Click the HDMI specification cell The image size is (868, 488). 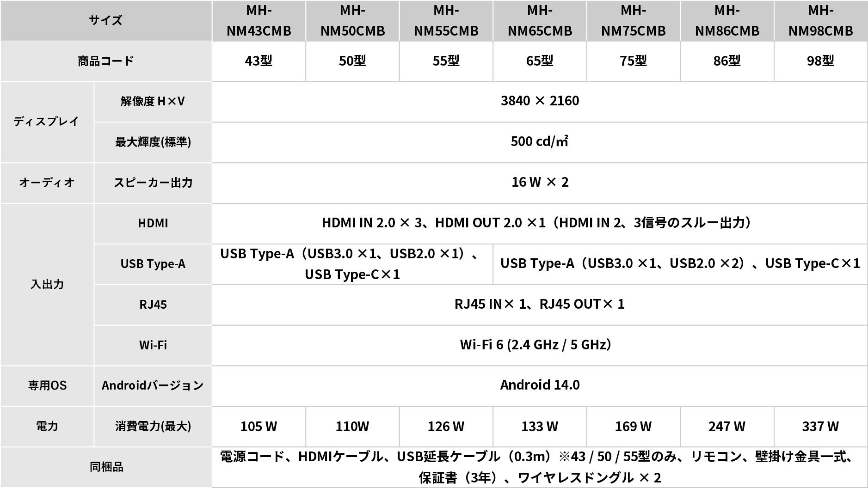tap(540, 224)
